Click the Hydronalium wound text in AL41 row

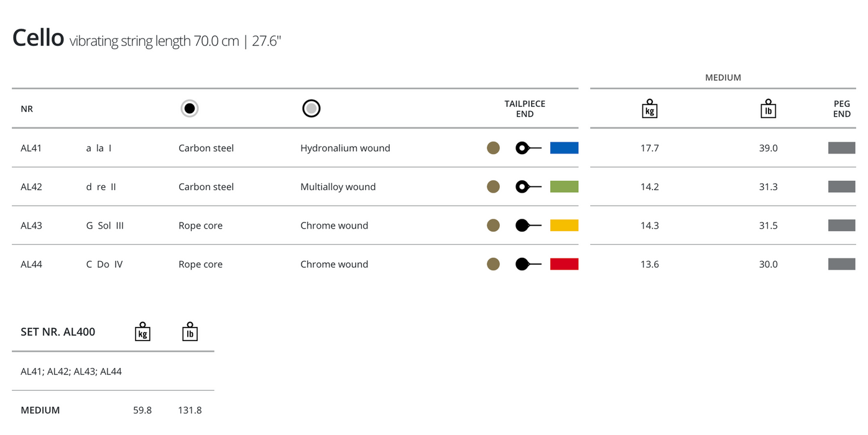click(x=345, y=148)
